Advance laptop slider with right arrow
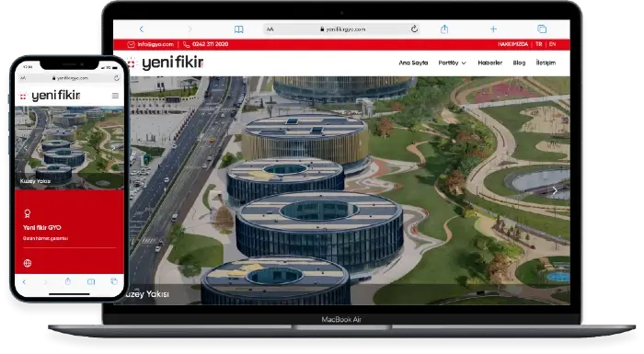 point(555,190)
